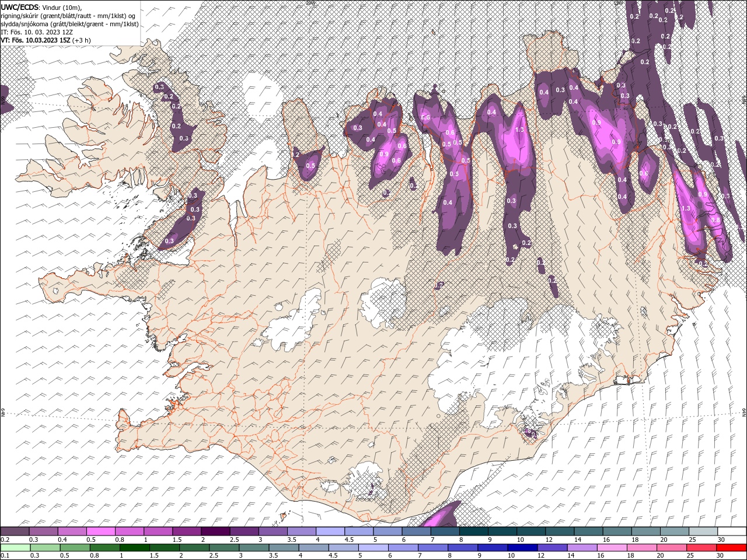Select the lower legend swatch labeled 0.8
The height and width of the screenshot is (560, 747).
(104, 547)
